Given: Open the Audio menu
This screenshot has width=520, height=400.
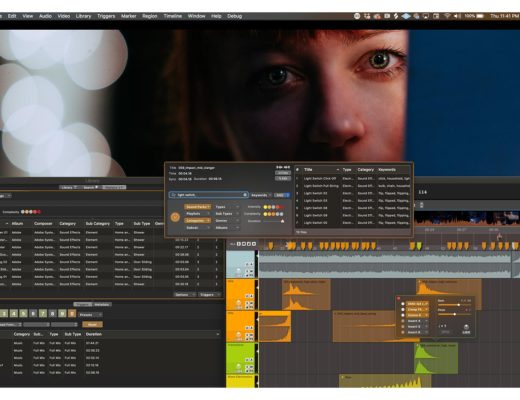Looking at the screenshot, I should pyautogui.click(x=45, y=16).
